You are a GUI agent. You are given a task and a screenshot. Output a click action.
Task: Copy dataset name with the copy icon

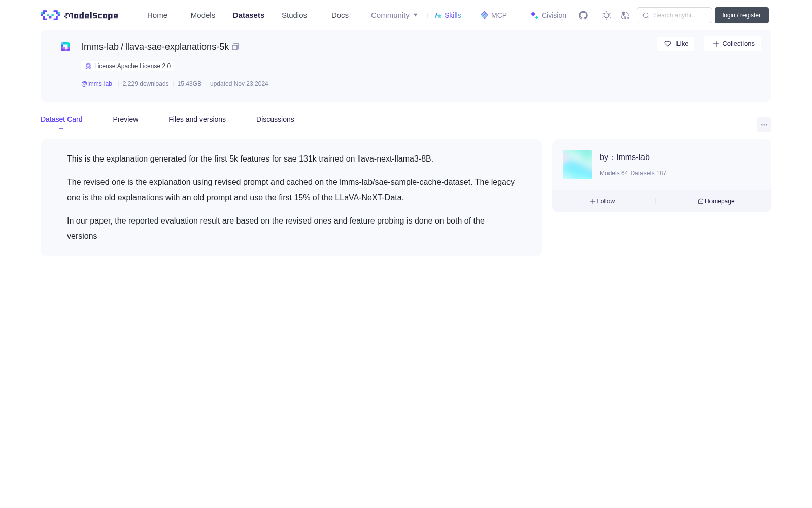(235, 47)
